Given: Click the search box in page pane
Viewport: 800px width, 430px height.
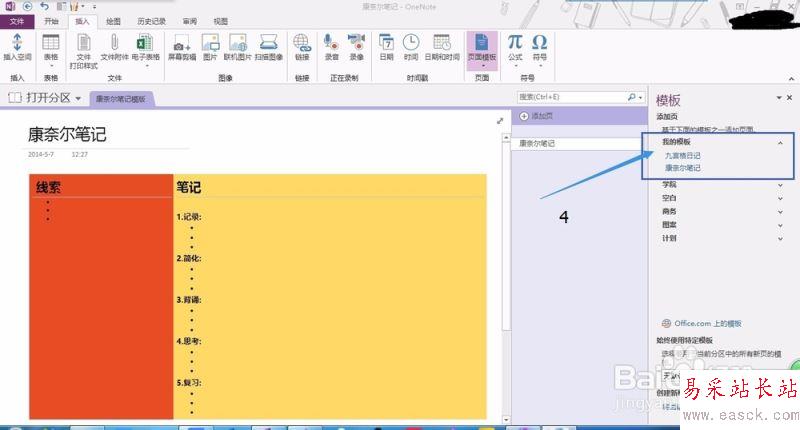Looking at the screenshot, I should (x=572, y=97).
